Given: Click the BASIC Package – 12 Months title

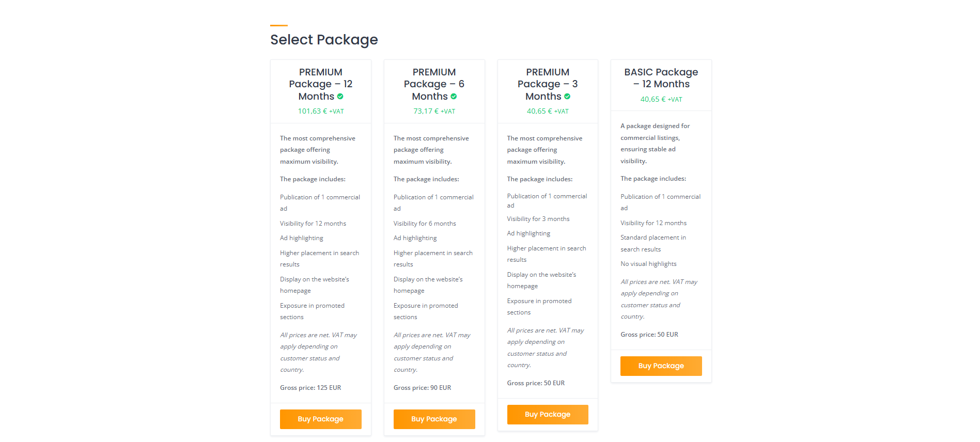Looking at the screenshot, I should click(x=661, y=78).
